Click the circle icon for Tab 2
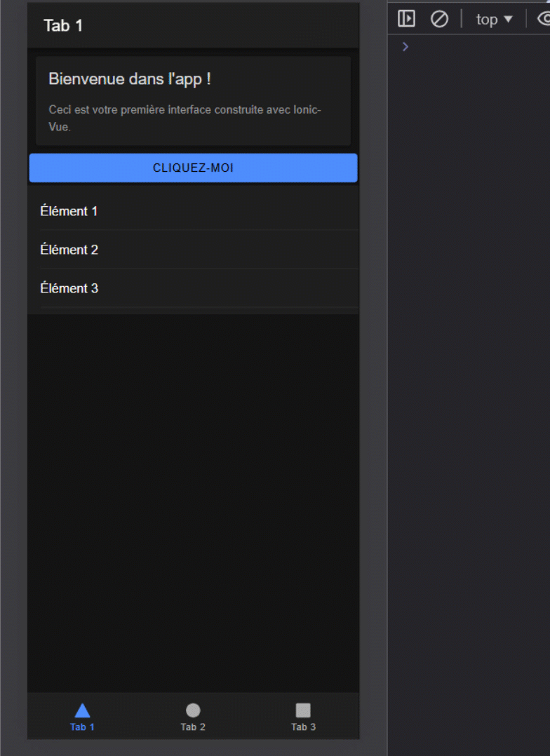The height and width of the screenshot is (756, 550). (193, 710)
